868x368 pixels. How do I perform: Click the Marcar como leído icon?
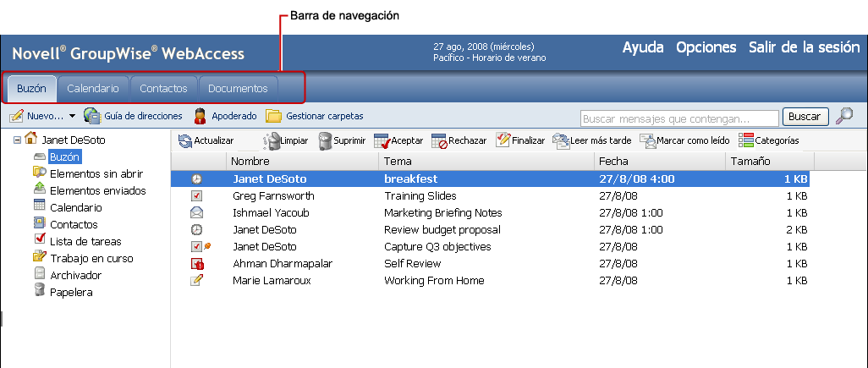click(x=648, y=141)
